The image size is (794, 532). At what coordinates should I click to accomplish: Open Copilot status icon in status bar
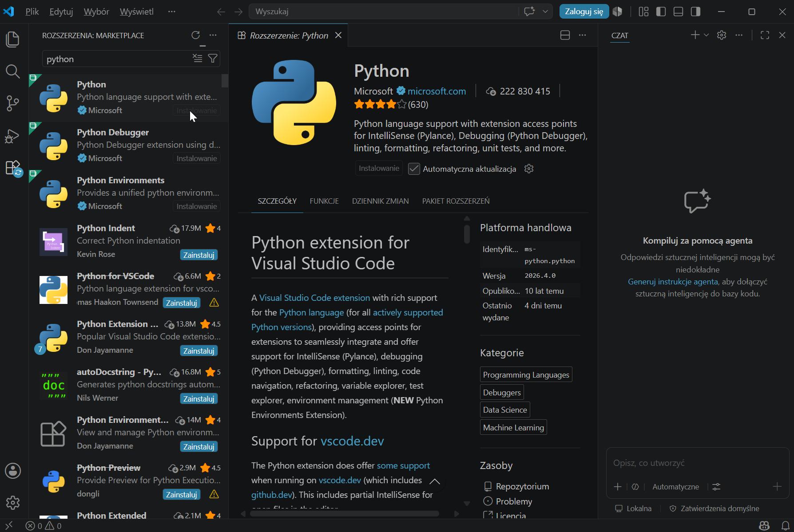click(x=764, y=526)
